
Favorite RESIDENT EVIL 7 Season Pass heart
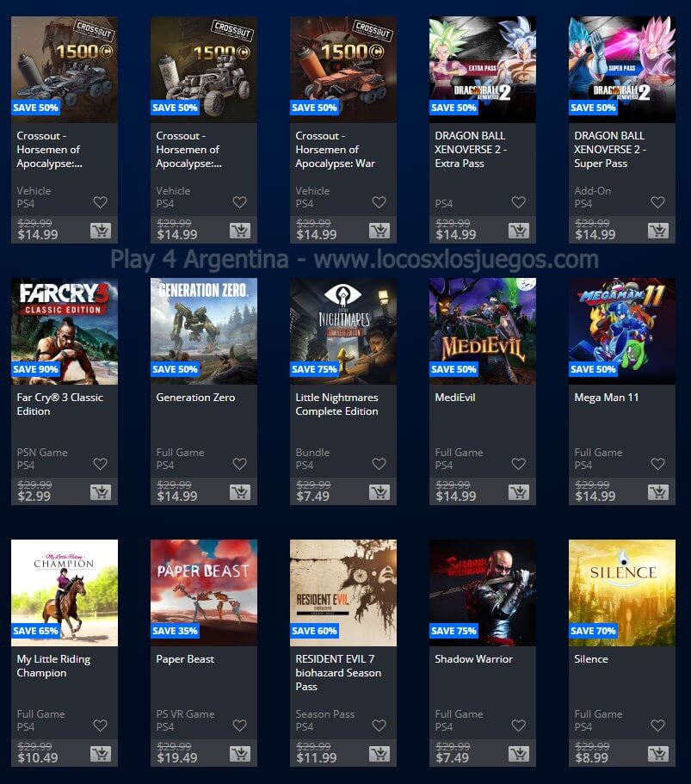[x=379, y=725]
